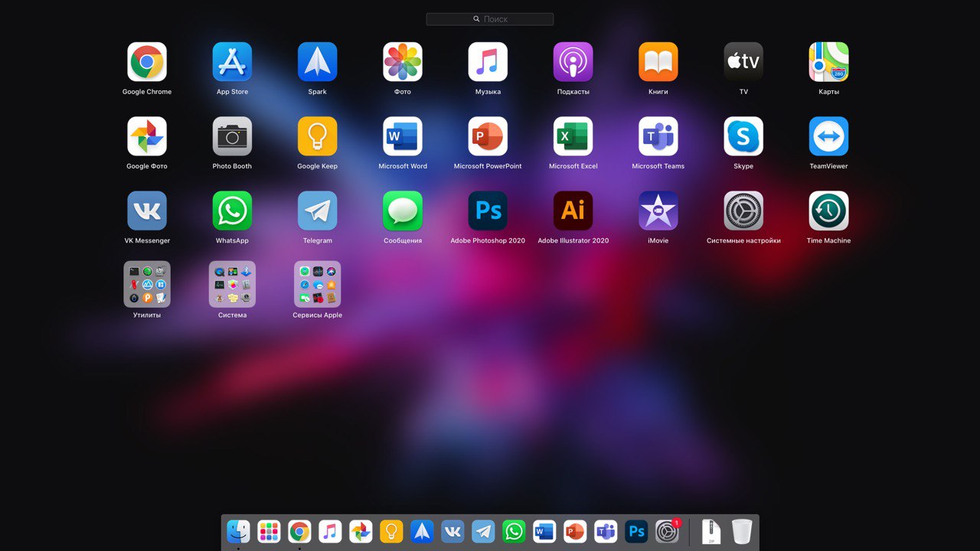Open the Trash in the Dock
This screenshot has width=980, height=551.
coord(742,531)
